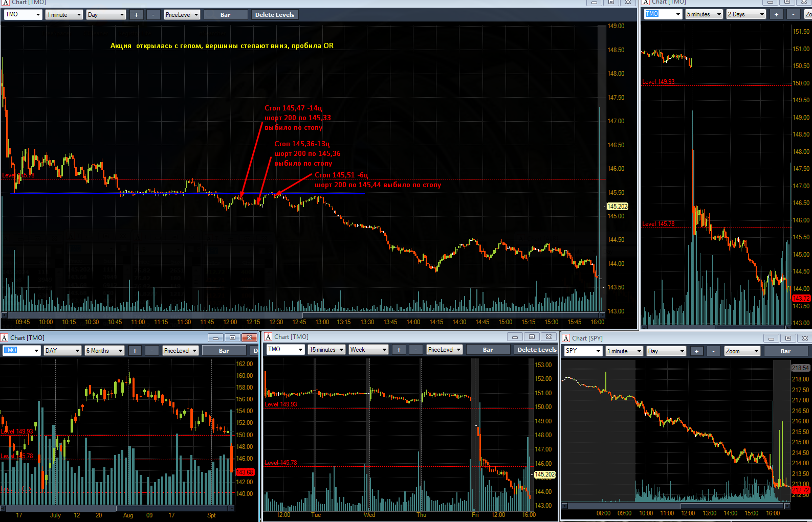812x522 pixels.
Task: Minimize the SPY chart window
Action: 771,338
